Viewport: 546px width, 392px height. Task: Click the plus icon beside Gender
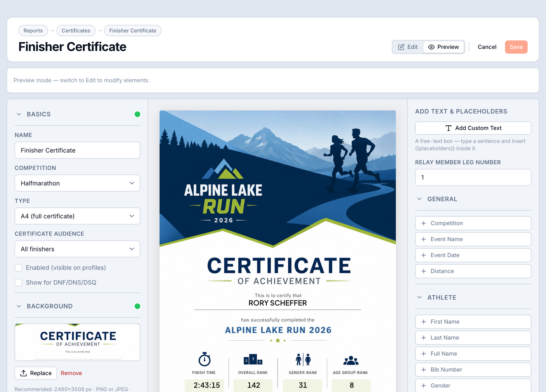424,385
